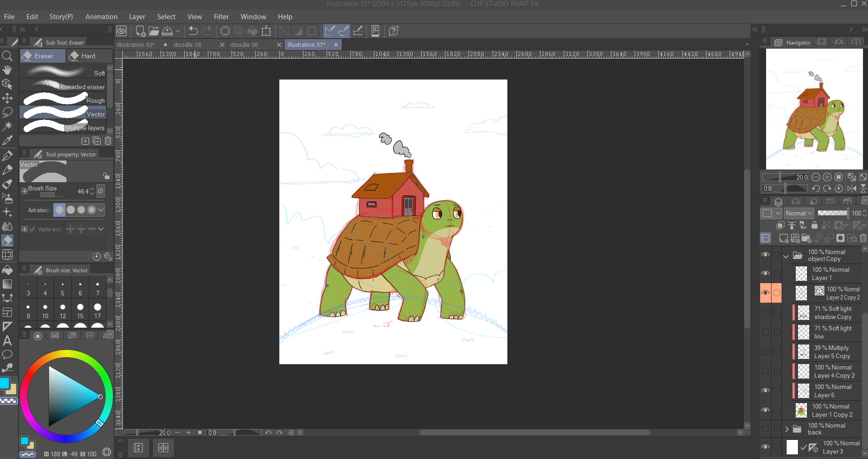Collapse the object Copy folder
This screenshot has height=459, width=868.
[786, 256]
